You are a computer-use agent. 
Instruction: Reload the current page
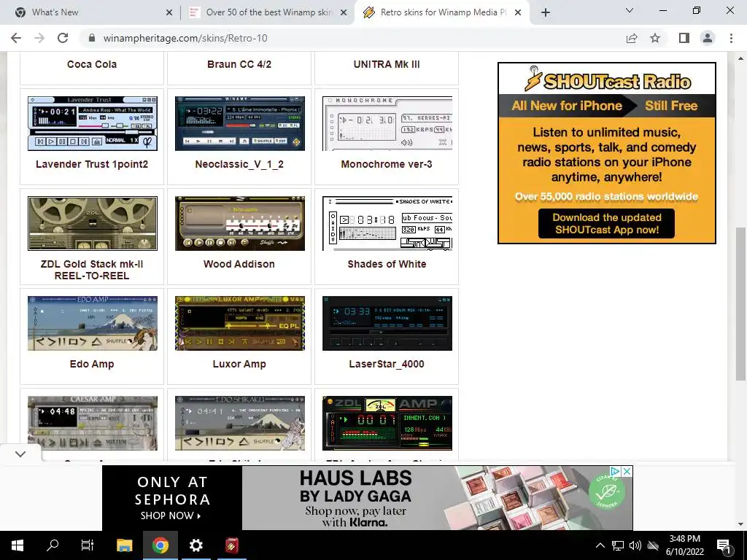pyautogui.click(x=63, y=38)
